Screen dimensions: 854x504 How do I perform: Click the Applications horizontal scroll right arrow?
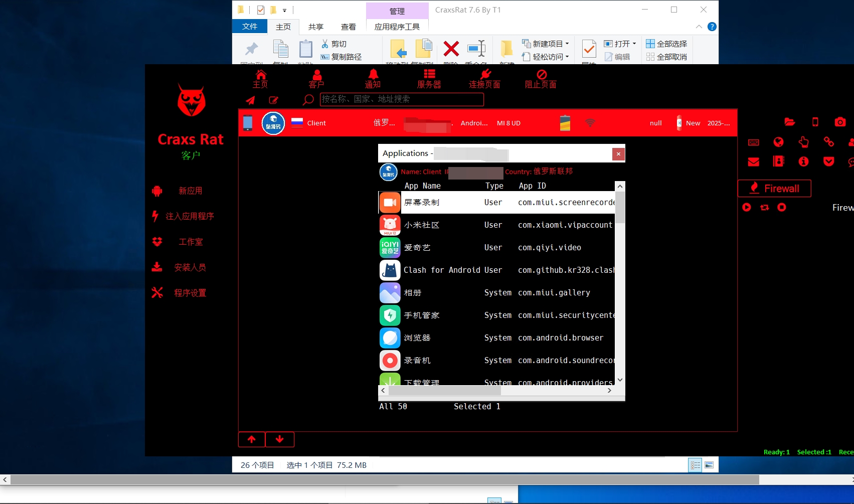coord(609,390)
